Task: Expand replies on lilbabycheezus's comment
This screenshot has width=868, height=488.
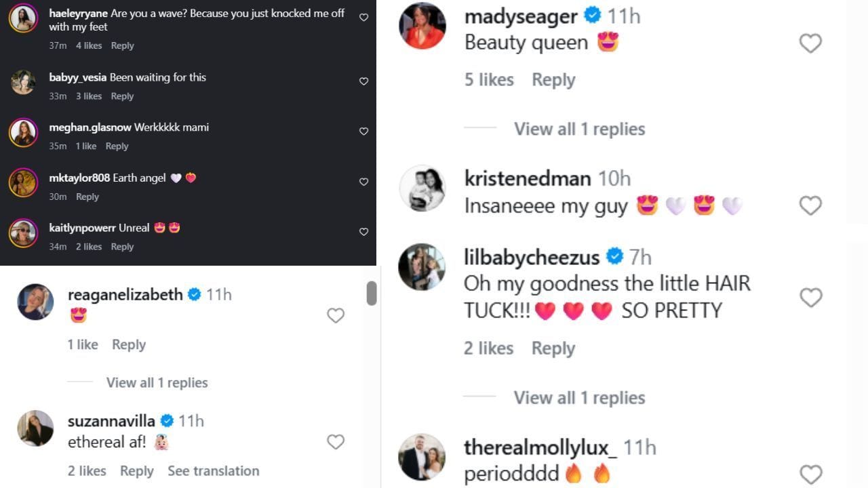Action: point(580,398)
